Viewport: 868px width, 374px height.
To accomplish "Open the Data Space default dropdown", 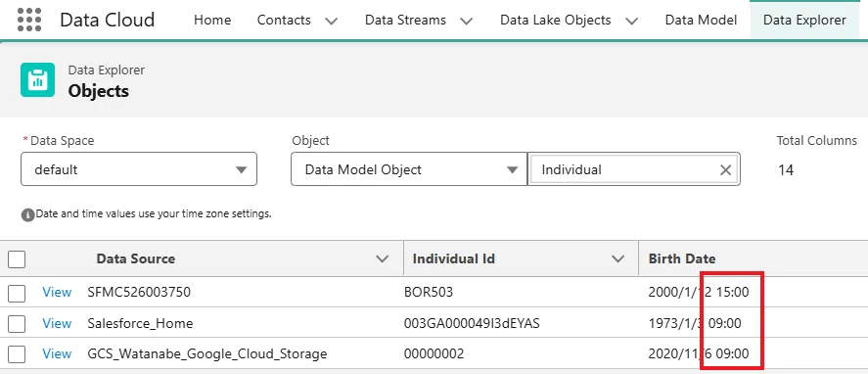I will (139, 169).
